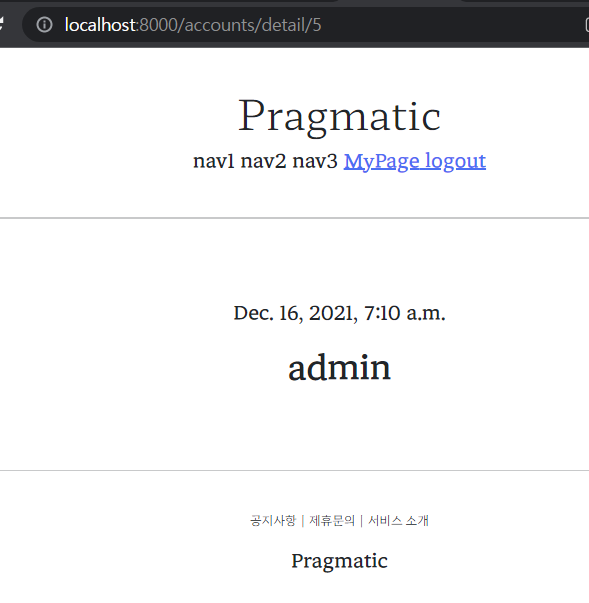589x603 pixels.
Task: Click the divider line below the navigation
Action: click(x=294, y=218)
